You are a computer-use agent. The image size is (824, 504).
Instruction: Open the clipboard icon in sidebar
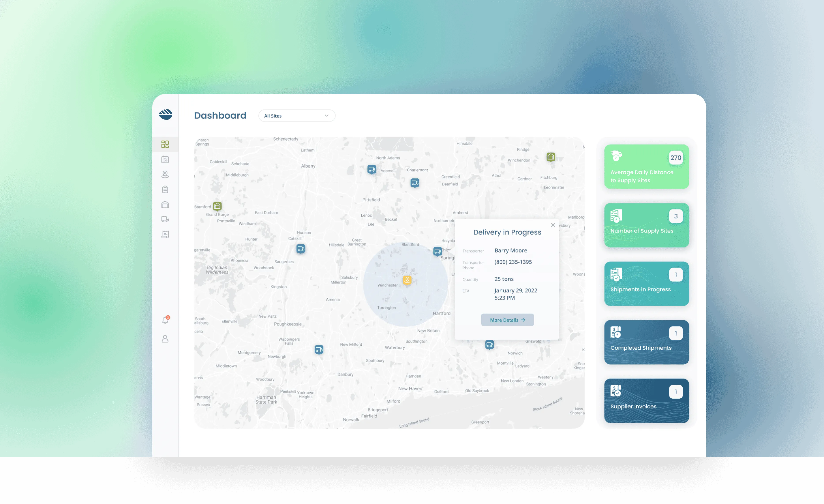click(165, 189)
